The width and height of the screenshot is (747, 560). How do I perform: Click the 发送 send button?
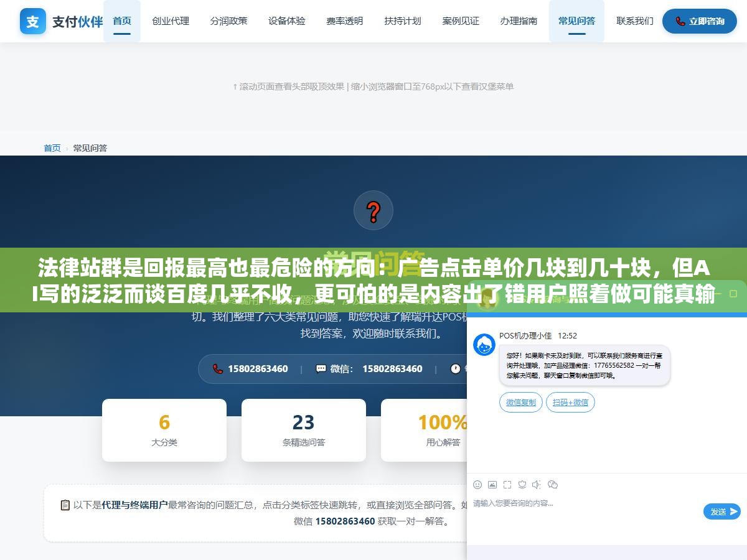722,511
